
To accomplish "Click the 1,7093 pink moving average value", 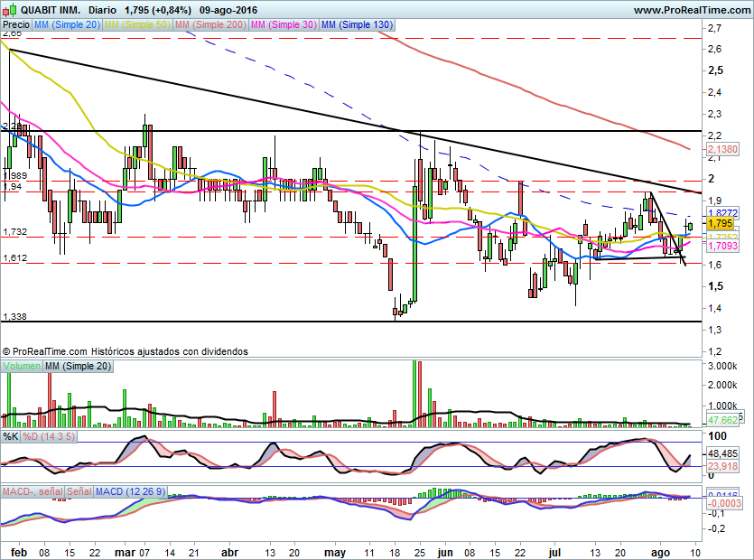I will point(722,246).
